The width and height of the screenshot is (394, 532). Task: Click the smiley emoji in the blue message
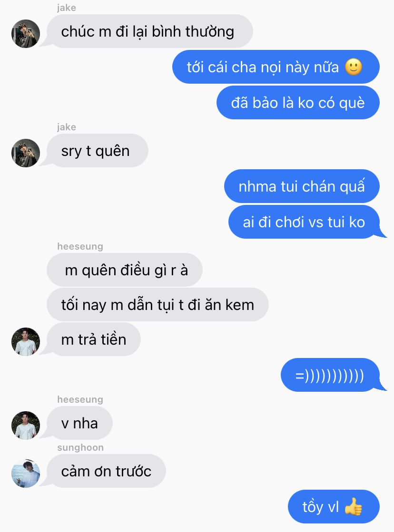point(354,67)
